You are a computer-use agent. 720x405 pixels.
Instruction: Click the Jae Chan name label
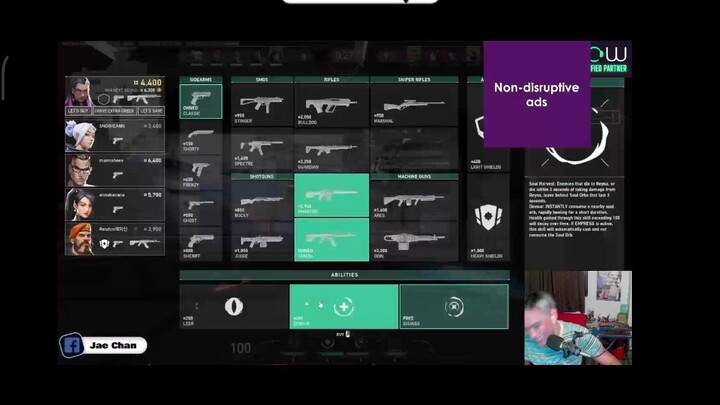(113, 345)
